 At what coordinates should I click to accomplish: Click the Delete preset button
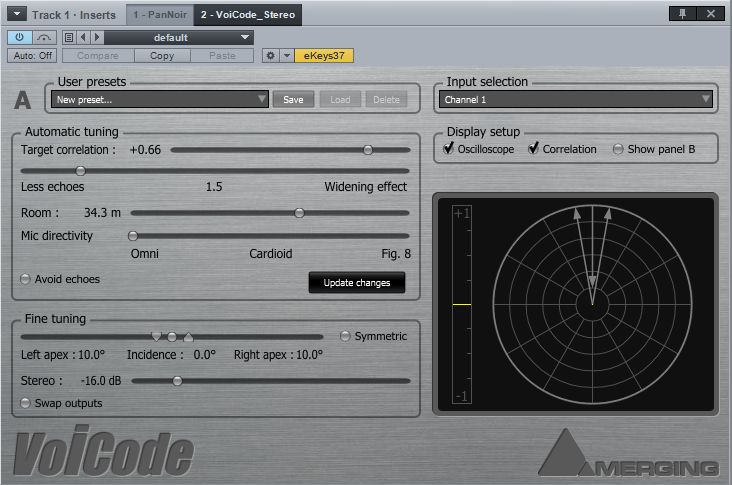[x=386, y=99]
